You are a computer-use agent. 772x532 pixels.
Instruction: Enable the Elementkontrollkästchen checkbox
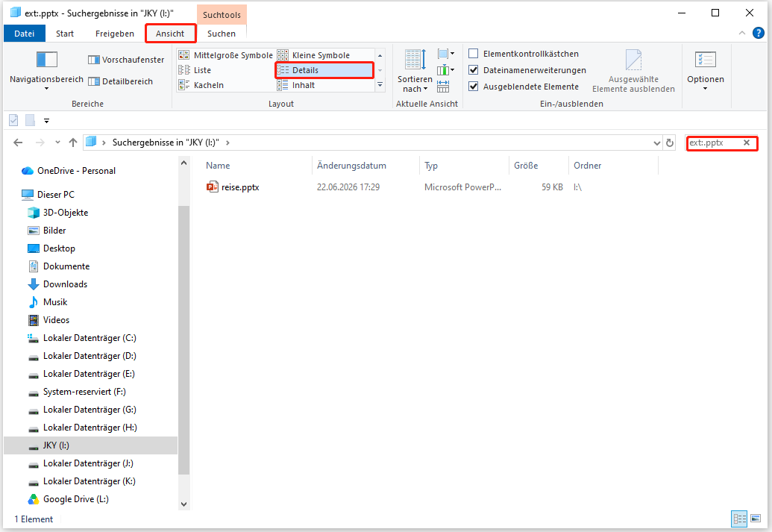[474, 54]
